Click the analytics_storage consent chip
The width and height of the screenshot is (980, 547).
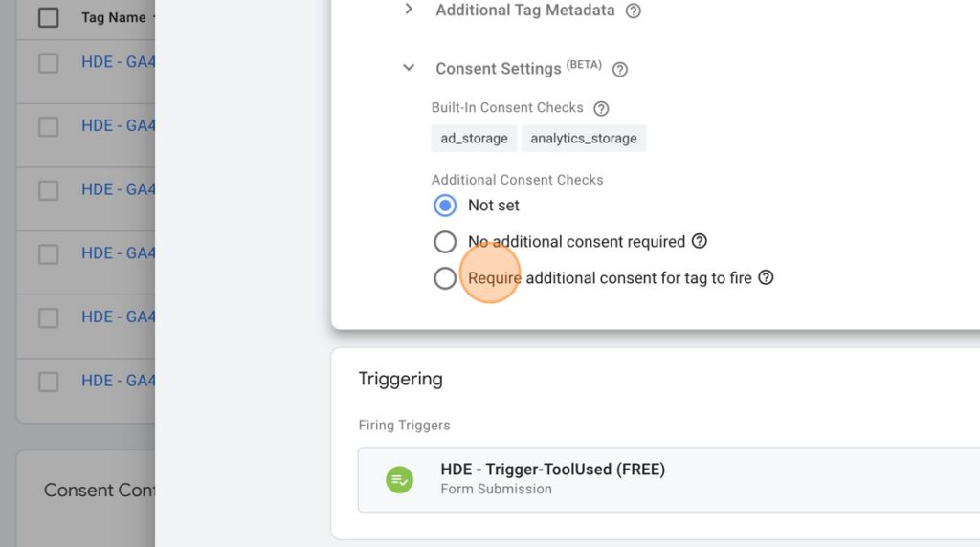[584, 138]
